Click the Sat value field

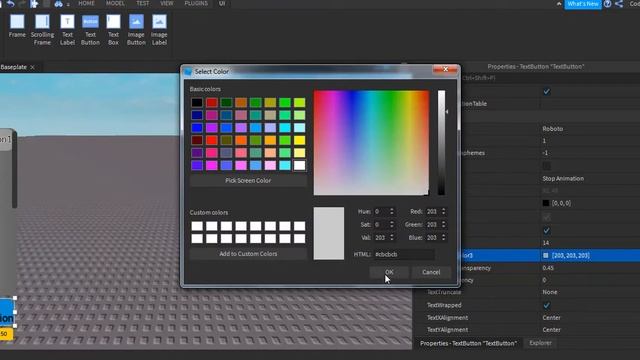click(x=381, y=224)
